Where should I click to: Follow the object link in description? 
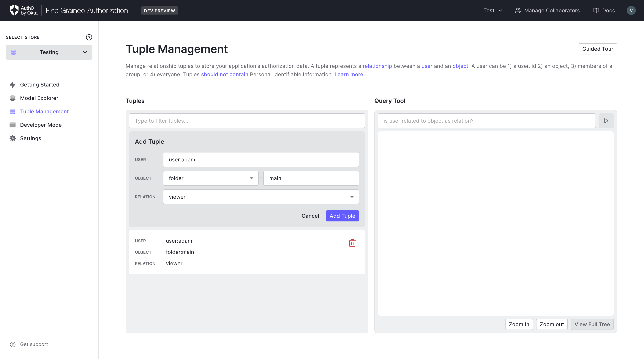click(x=460, y=66)
